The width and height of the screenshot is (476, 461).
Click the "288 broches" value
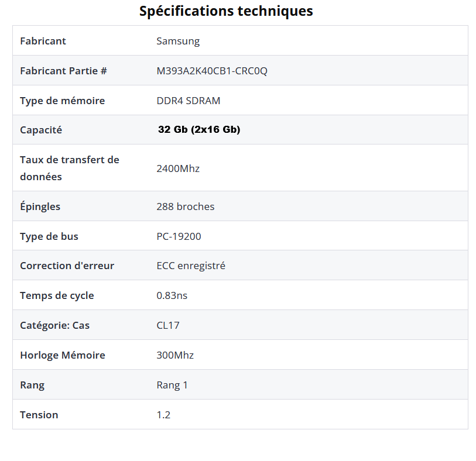click(x=186, y=207)
